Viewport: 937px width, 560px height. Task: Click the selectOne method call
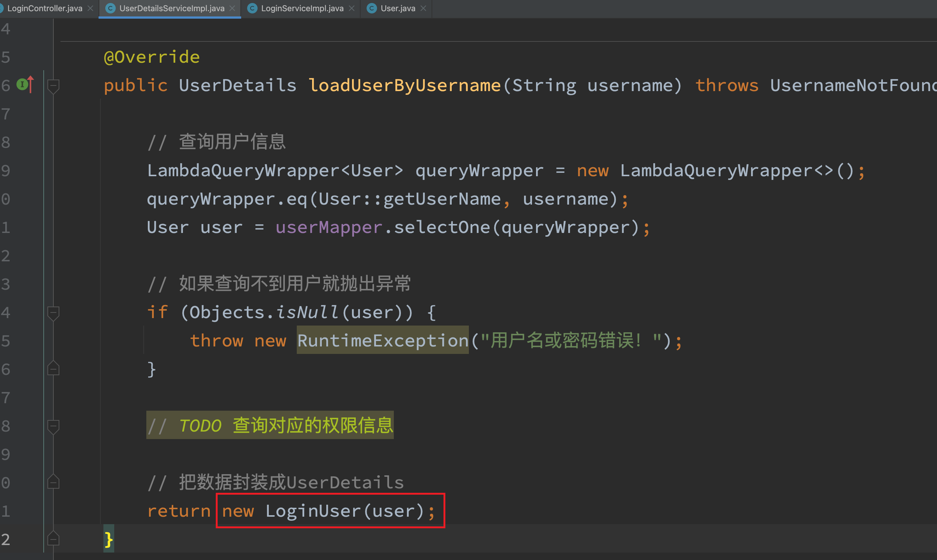pos(442,228)
